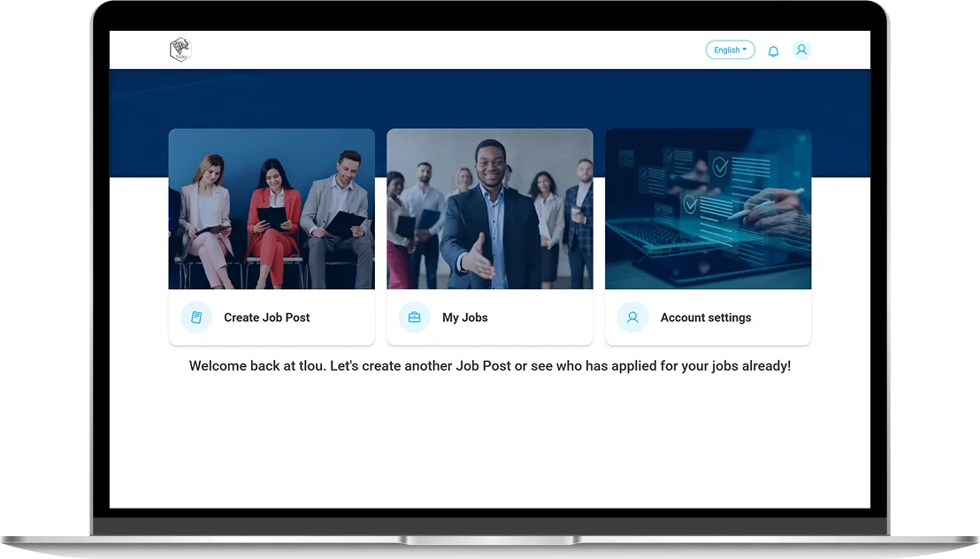The width and height of the screenshot is (980, 559).
Task: Click the tlou logo in the header
Action: pyautogui.click(x=180, y=50)
